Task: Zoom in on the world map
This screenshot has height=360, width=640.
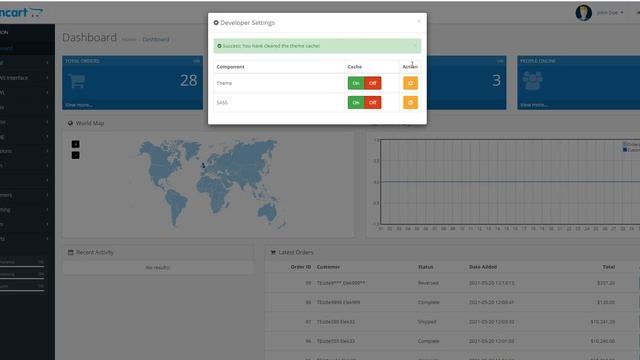Action: [x=76, y=144]
